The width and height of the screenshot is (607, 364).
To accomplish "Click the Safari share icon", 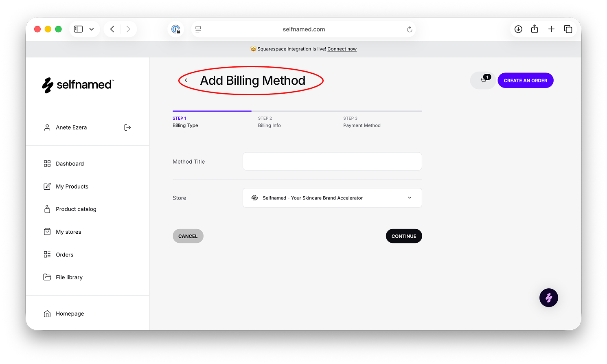I will [x=535, y=29].
